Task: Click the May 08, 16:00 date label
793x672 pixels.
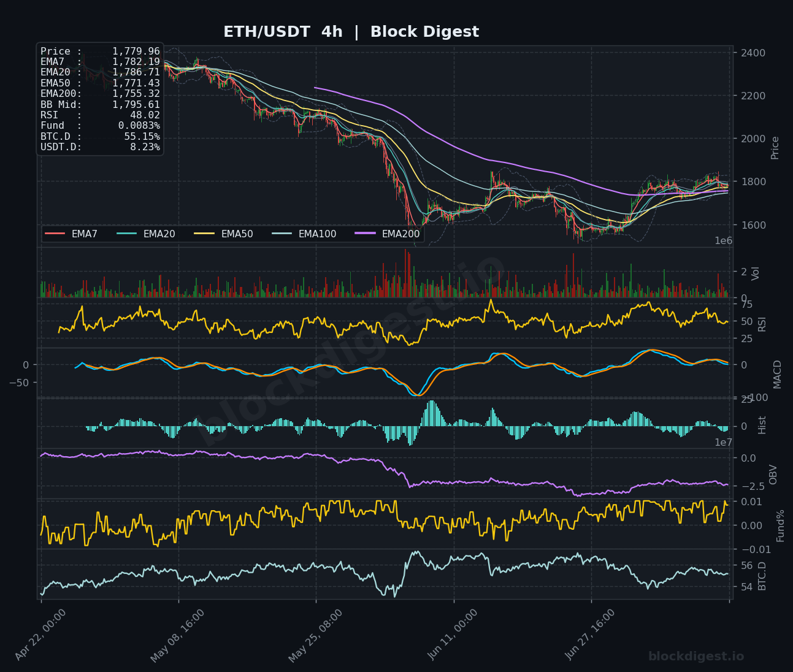Action: point(178,635)
